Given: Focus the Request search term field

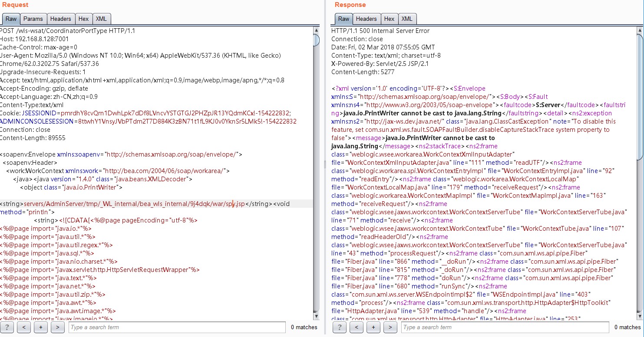Looking at the screenshot, I should tap(177, 327).
